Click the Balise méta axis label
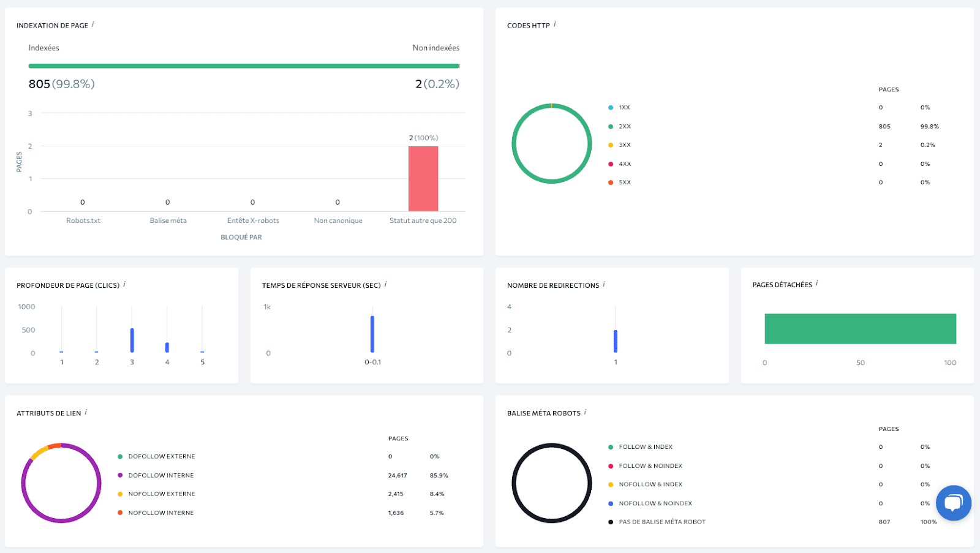Image resolution: width=980 pixels, height=553 pixels. click(x=168, y=220)
